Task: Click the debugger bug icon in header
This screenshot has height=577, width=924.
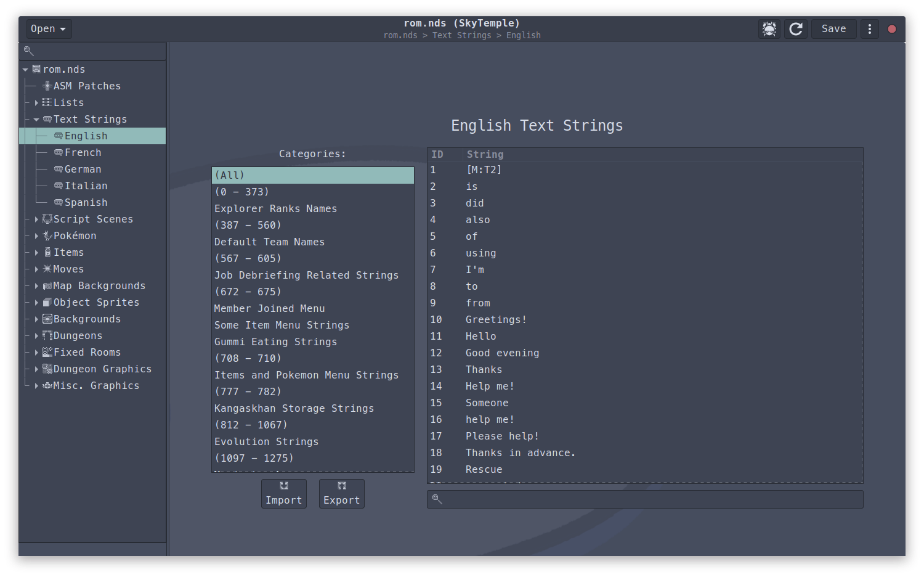Action: click(x=769, y=29)
